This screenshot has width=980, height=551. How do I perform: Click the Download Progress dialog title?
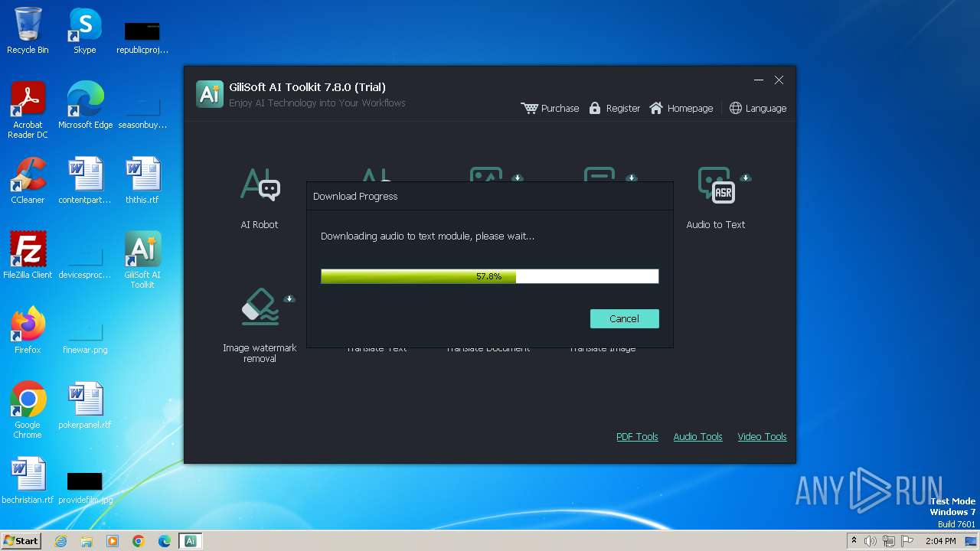tap(355, 197)
